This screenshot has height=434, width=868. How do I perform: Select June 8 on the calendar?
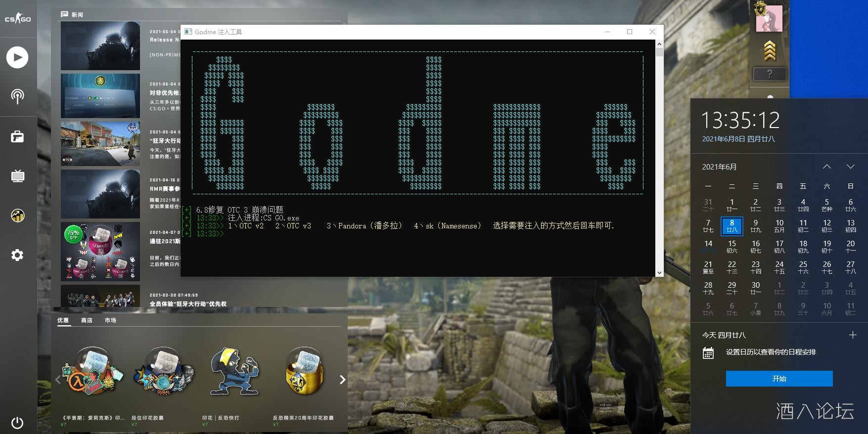tap(732, 226)
